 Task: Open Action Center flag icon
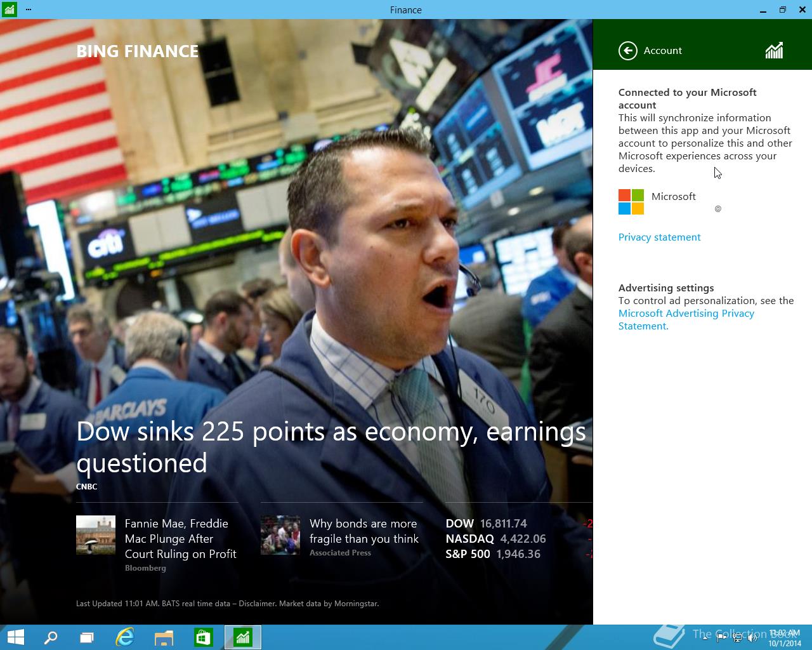721,638
